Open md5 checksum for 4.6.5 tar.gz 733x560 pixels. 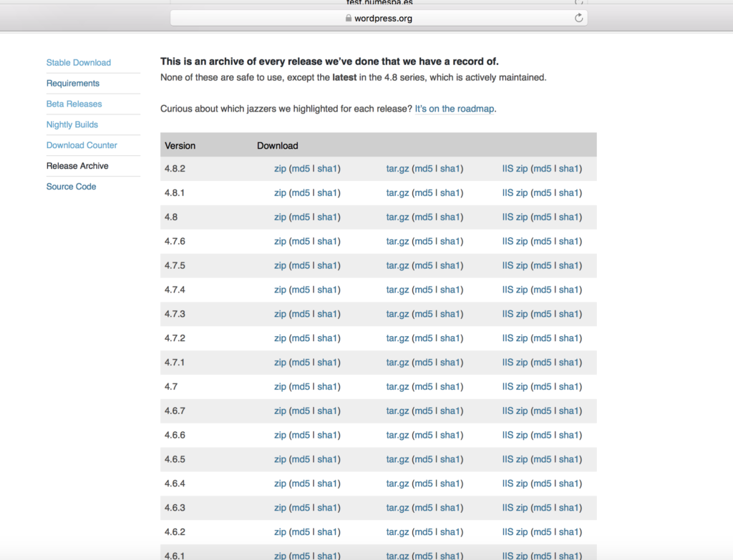[x=424, y=459]
